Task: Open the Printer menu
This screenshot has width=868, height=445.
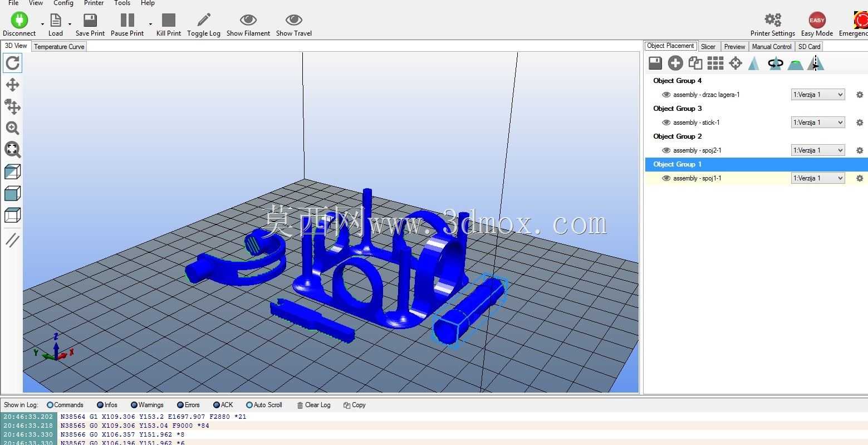Action: point(94,3)
